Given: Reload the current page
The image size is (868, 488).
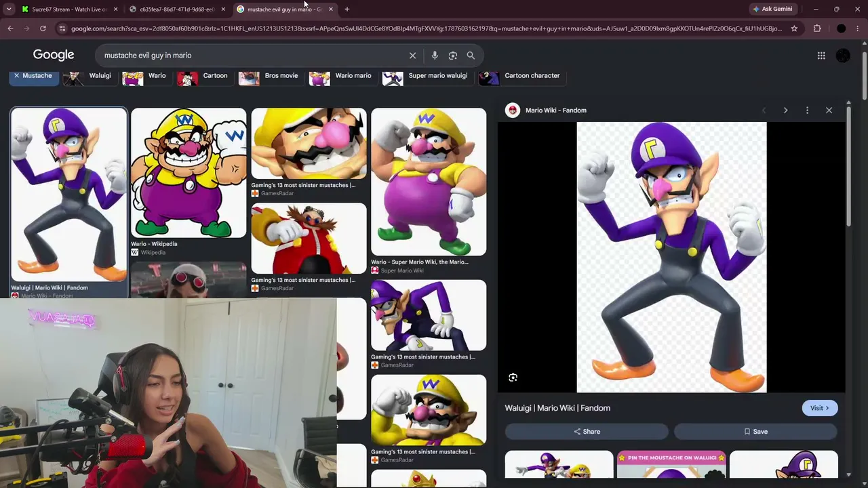Looking at the screenshot, I should tap(43, 28).
